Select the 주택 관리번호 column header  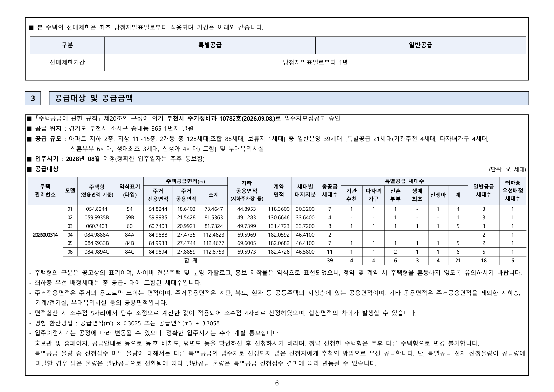(45, 191)
